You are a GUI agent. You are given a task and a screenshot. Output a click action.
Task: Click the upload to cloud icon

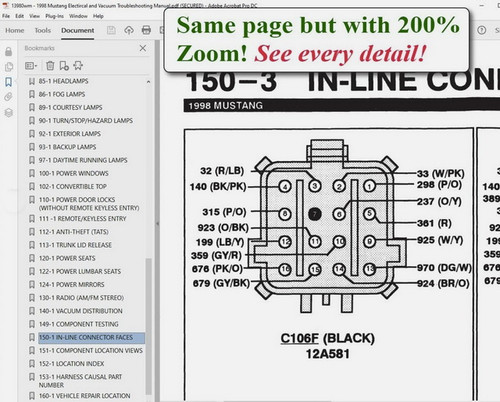[x=129, y=30]
